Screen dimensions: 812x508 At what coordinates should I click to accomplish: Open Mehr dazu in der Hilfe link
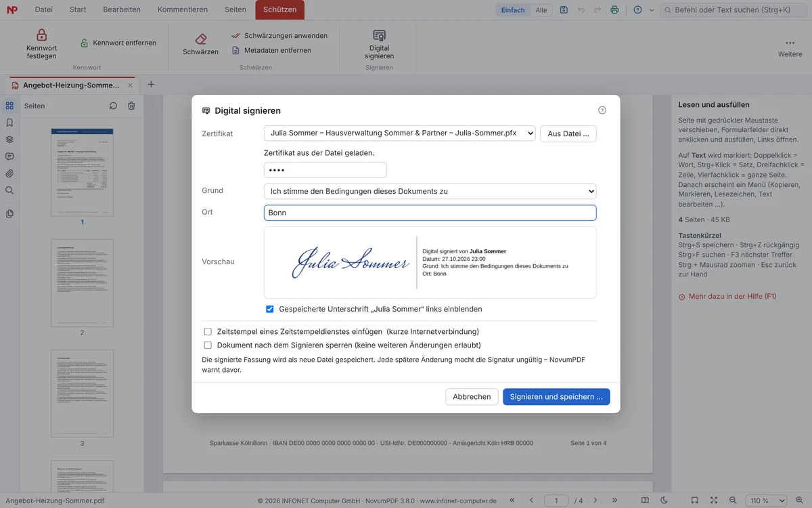click(727, 297)
